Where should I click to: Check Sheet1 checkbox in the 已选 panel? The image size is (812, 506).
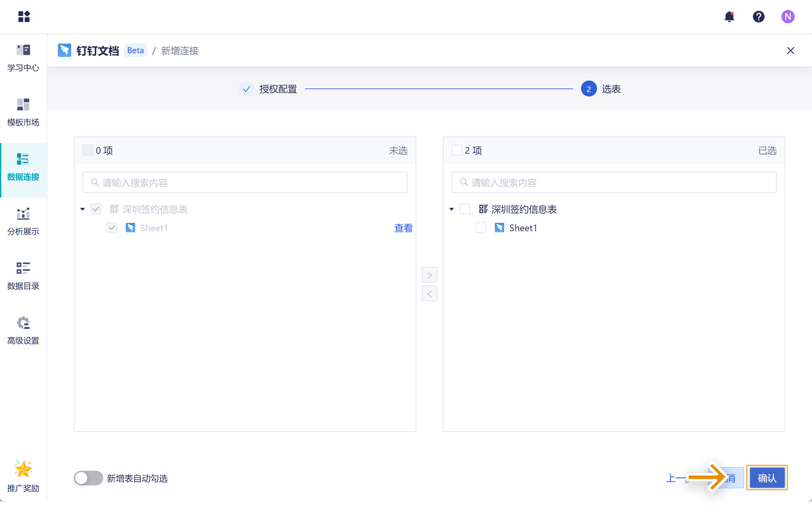481,228
